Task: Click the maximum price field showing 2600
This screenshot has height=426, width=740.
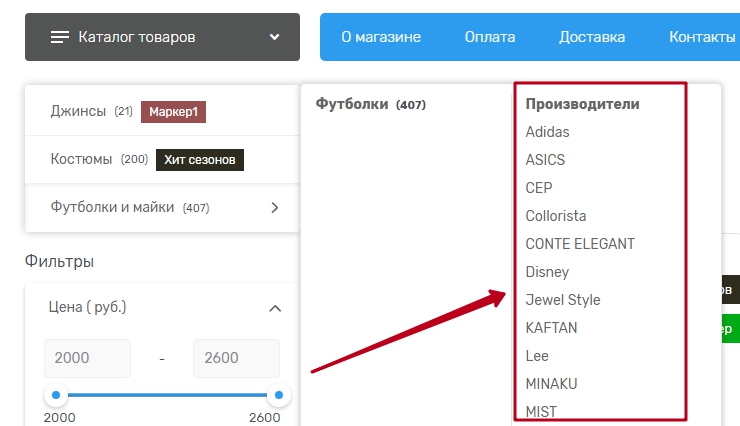Action: 236,358
